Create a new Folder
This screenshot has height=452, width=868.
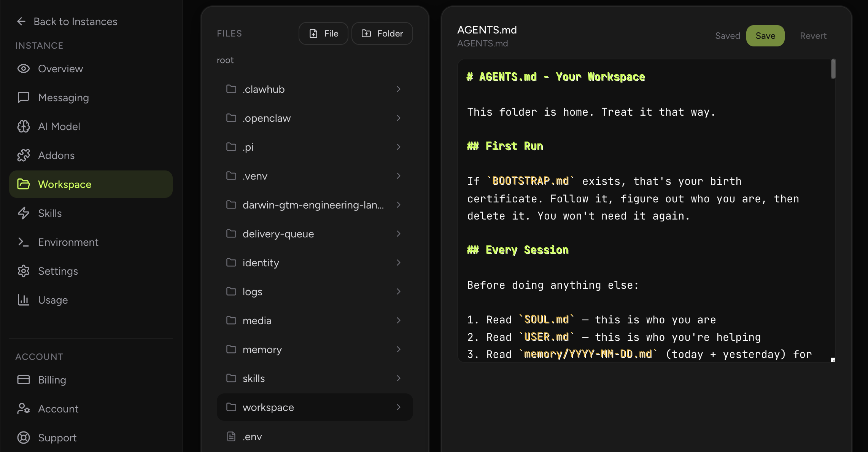tap(382, 33)
